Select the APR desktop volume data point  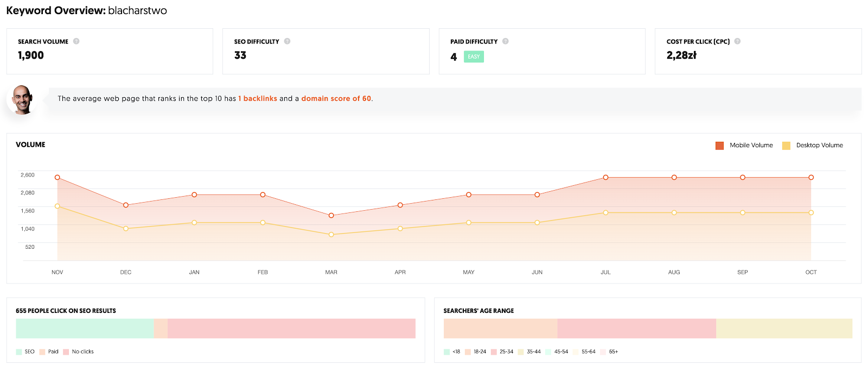pyautogui.click(x=400, y=229)
